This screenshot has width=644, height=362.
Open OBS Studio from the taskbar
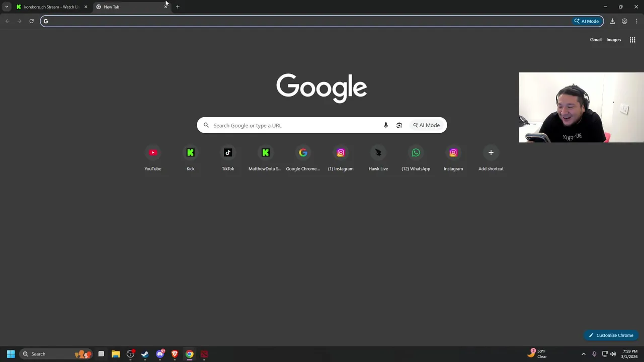point(130,354)
